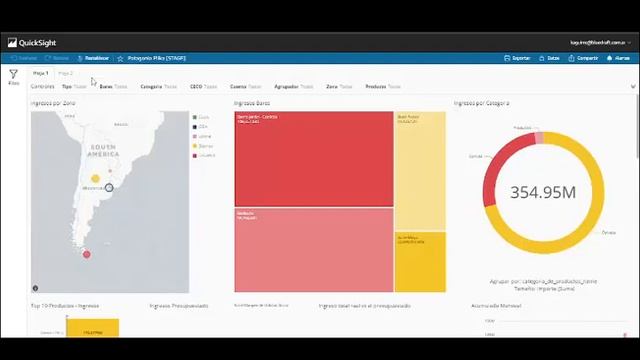
Task: Open the Categoría control dropdown
Action: pyautogui.click(x=159, y=87)
